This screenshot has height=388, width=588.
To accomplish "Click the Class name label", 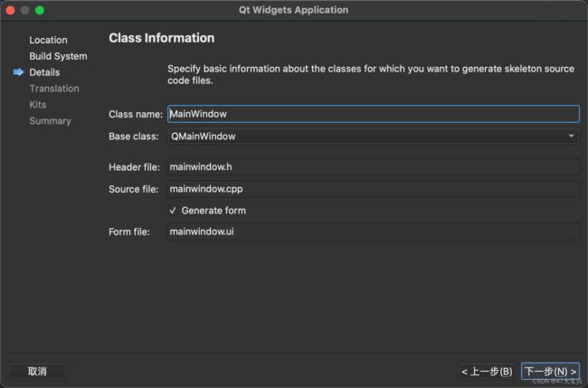I will (x=136, y=114).
